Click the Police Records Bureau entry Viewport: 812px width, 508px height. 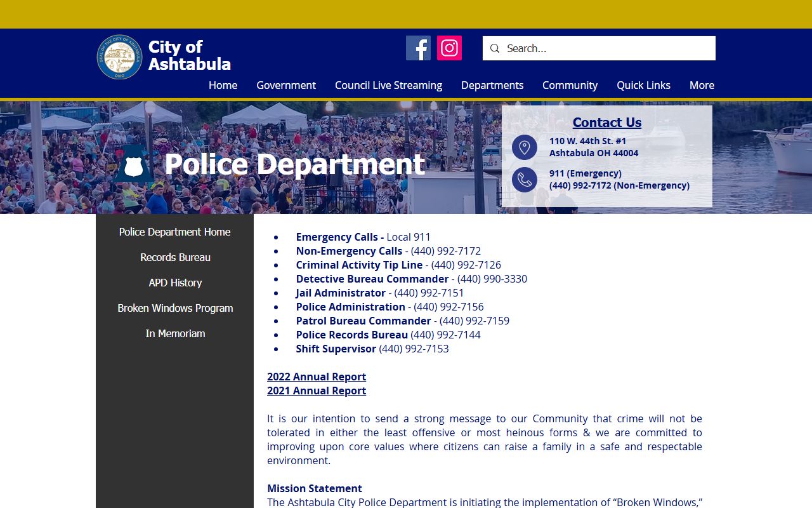tap(388, 335)
